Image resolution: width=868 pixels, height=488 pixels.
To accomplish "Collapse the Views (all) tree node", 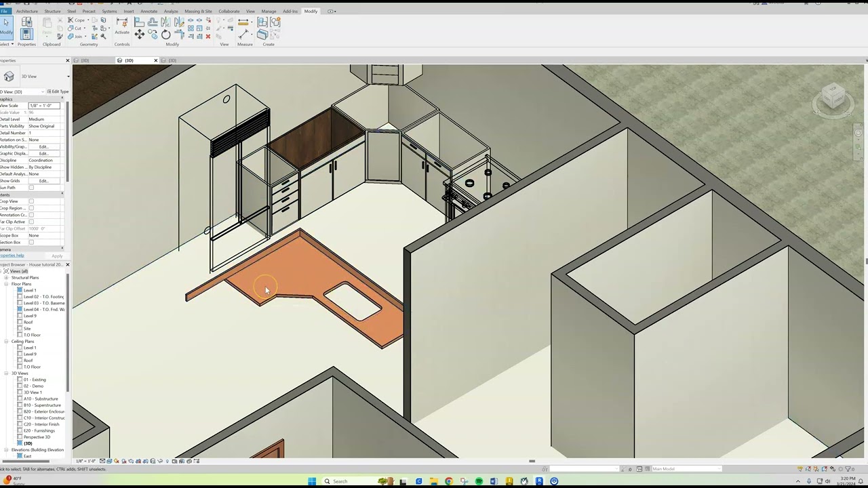I will (x=2, y=271).
